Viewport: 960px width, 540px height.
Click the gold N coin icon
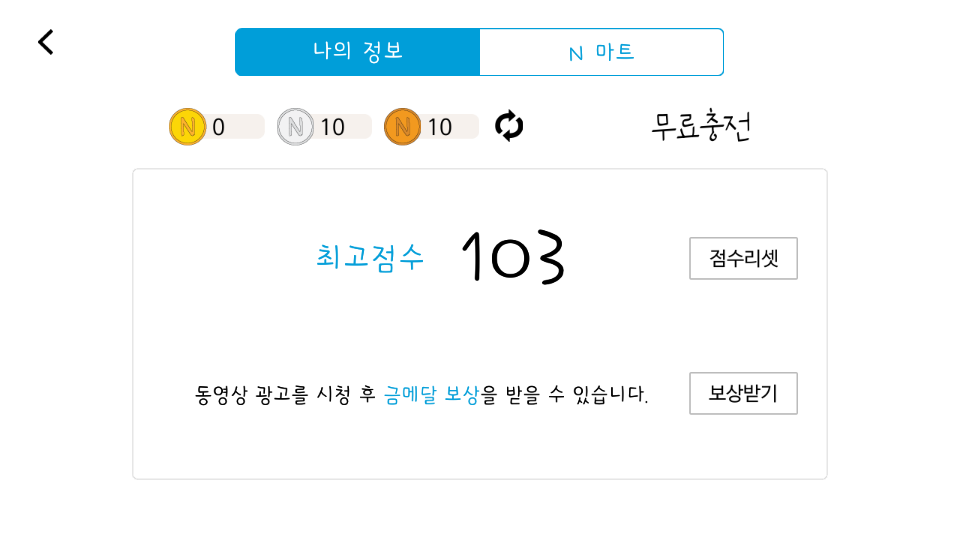(187, 127)
